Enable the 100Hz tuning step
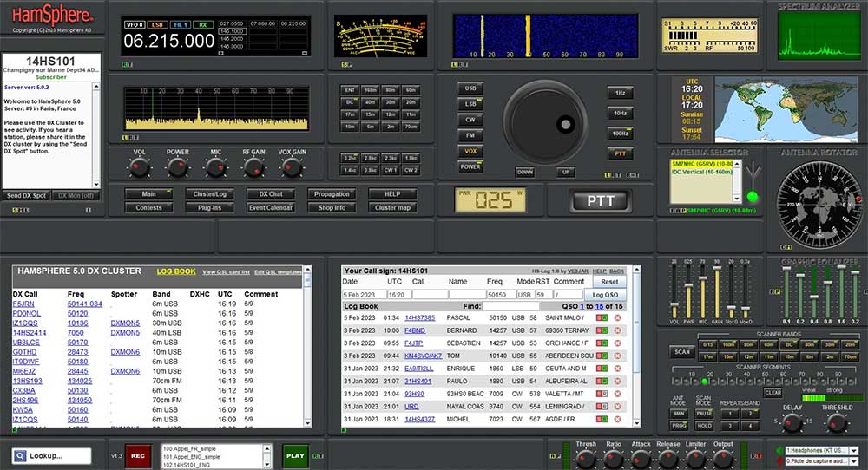 pos(619,134)
